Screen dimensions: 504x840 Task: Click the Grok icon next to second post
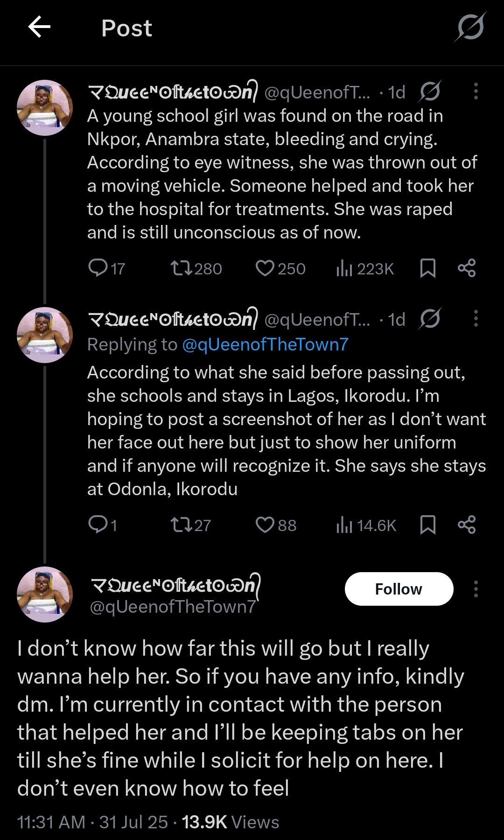430,319
